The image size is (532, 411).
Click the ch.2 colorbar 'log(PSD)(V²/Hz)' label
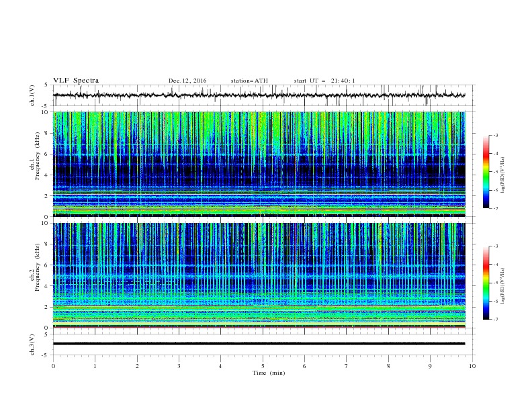503,287
